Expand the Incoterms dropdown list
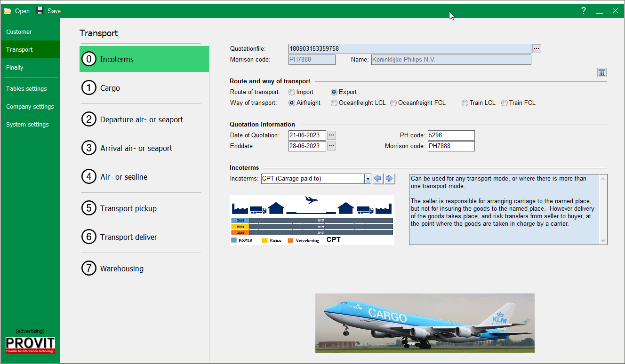625x364 pixels. [368, 179]
